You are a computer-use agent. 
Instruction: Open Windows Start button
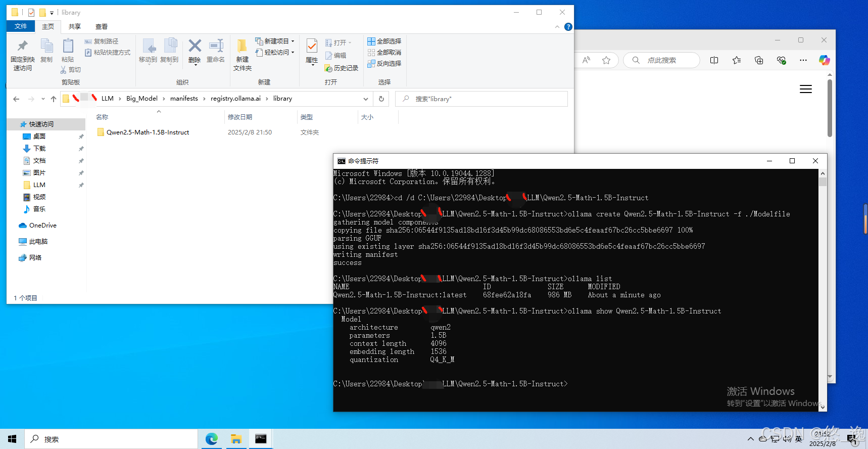(12, 439)
